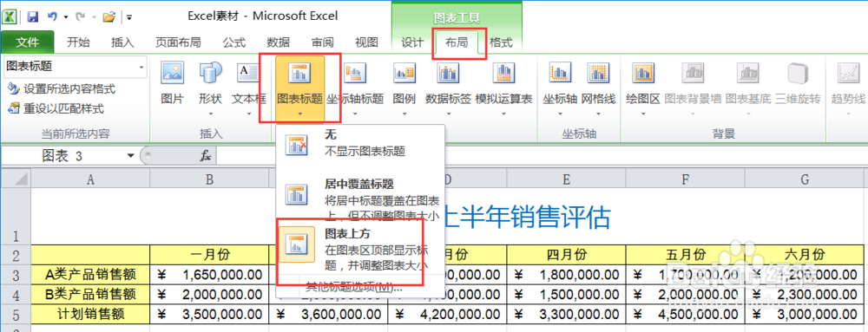Viewport: 868px width, 332px height.
Task: Click the 图表标题 ribbon button
Action: coord(299,88)
